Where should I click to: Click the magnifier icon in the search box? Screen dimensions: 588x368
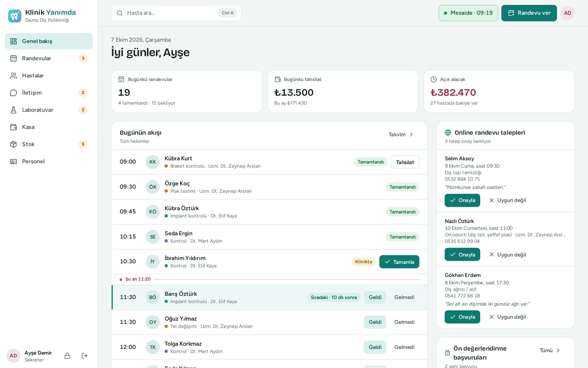click(120, 13)
